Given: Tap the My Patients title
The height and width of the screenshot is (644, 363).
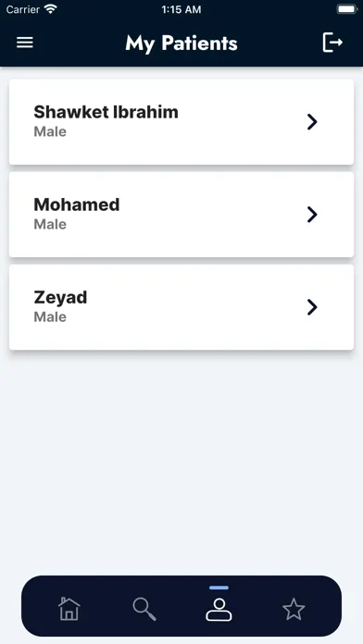Looking at the screenshot, I should (181, 43).
